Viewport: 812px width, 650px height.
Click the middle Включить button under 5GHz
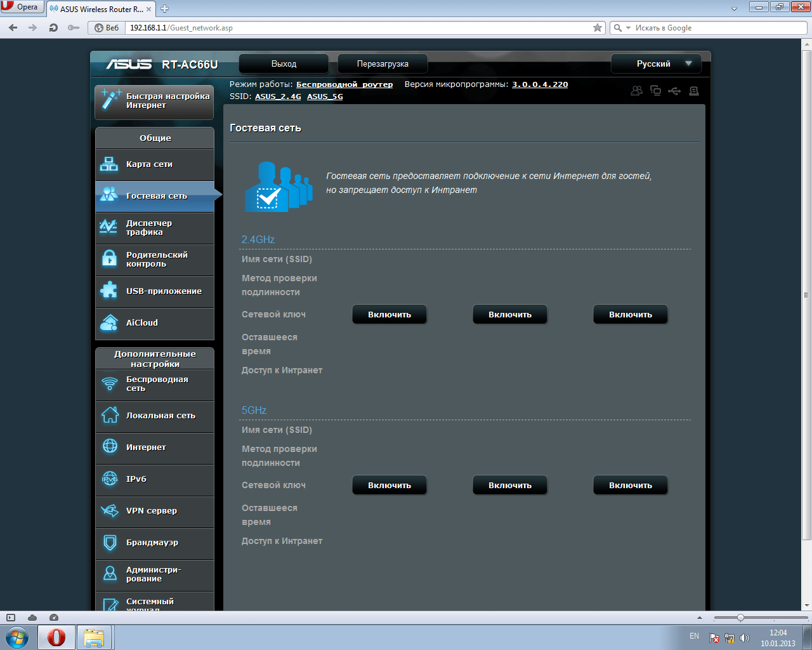pyautogui.click(x=510, y=485)
